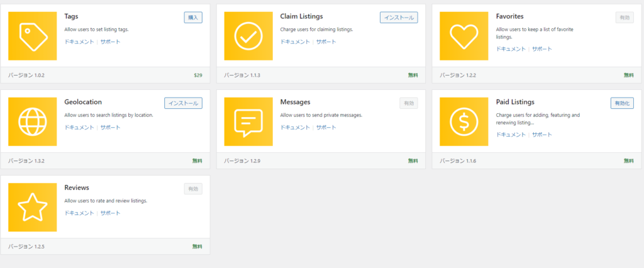This screenshot has height=268, width=644.
Task: Click the Geolocation globe icon
Action: point(33,121)
